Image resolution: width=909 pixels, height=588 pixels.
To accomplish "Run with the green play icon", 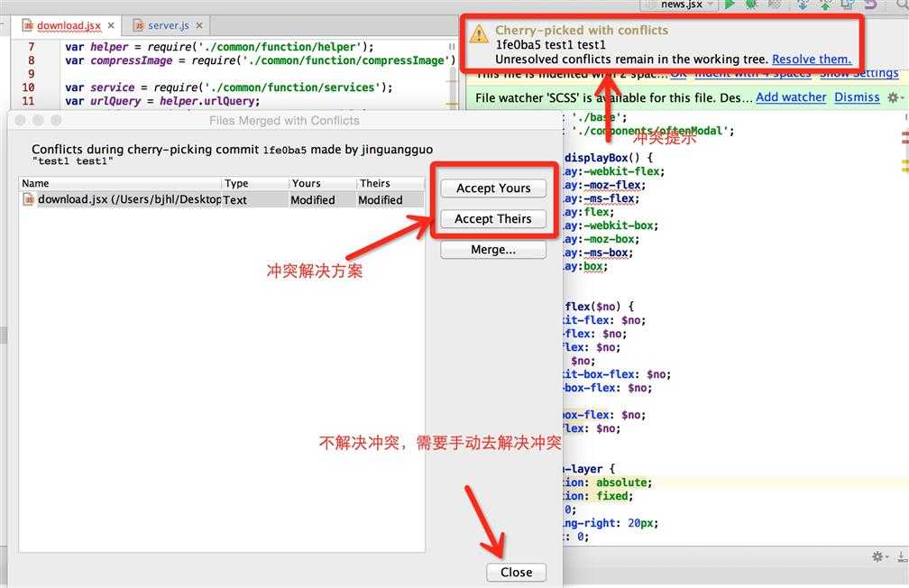I will pos(730,5).
